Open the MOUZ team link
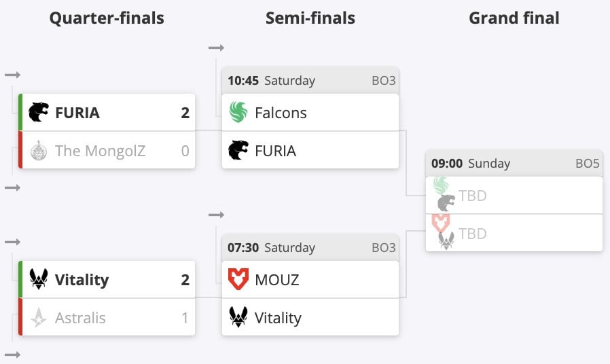Image resolution: width=610 pixels, height=364 pixels. [x=276, y=279]
